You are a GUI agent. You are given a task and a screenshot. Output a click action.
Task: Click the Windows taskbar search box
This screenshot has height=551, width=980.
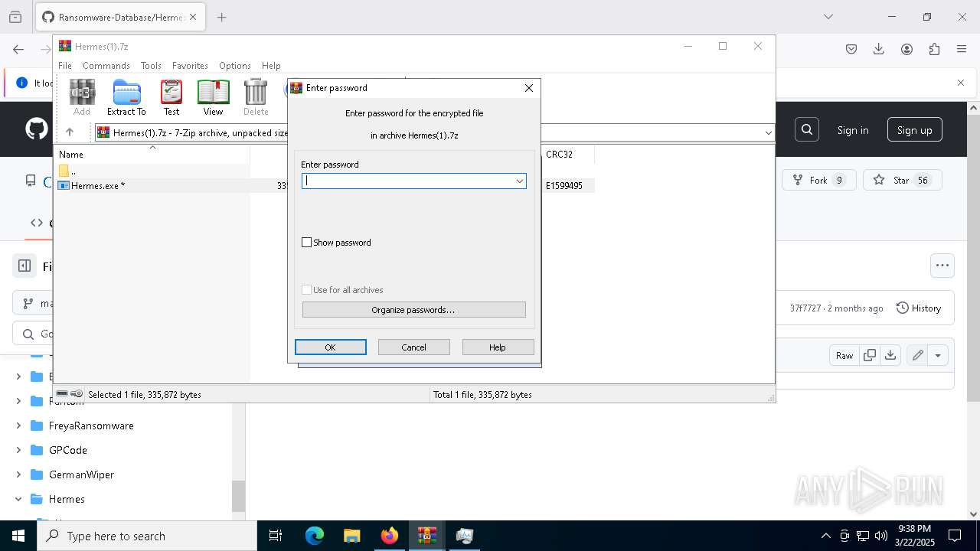tap(147, 536)
